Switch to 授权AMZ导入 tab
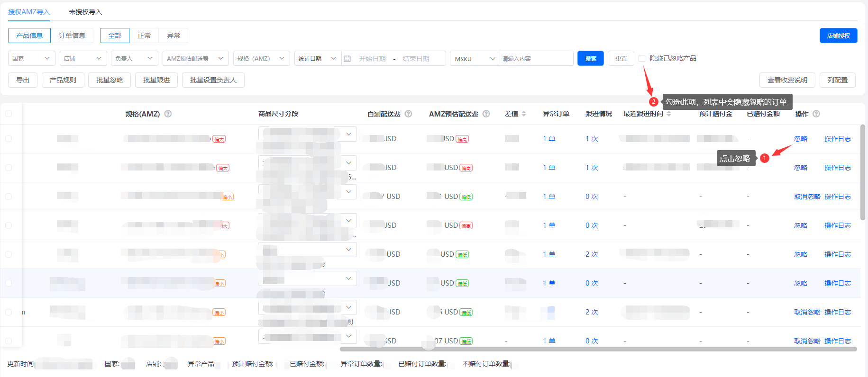 pyautogui.click(x=29, y=12)
